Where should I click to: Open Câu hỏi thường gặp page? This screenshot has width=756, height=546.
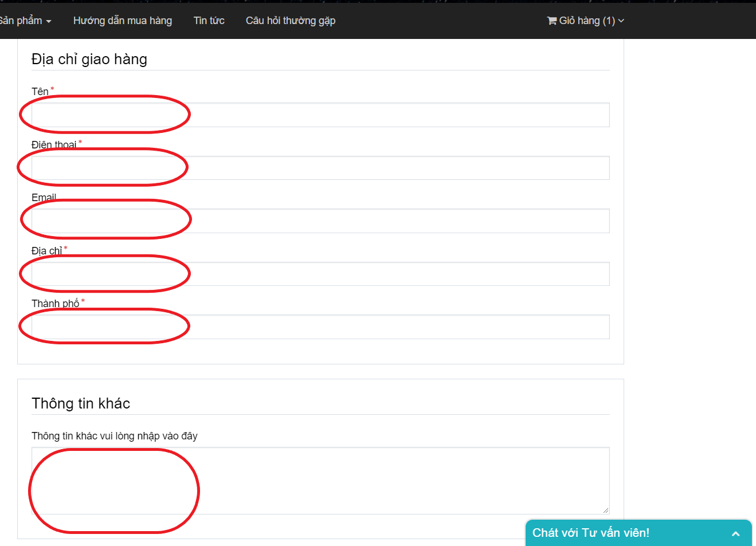[x=291, y=21]
